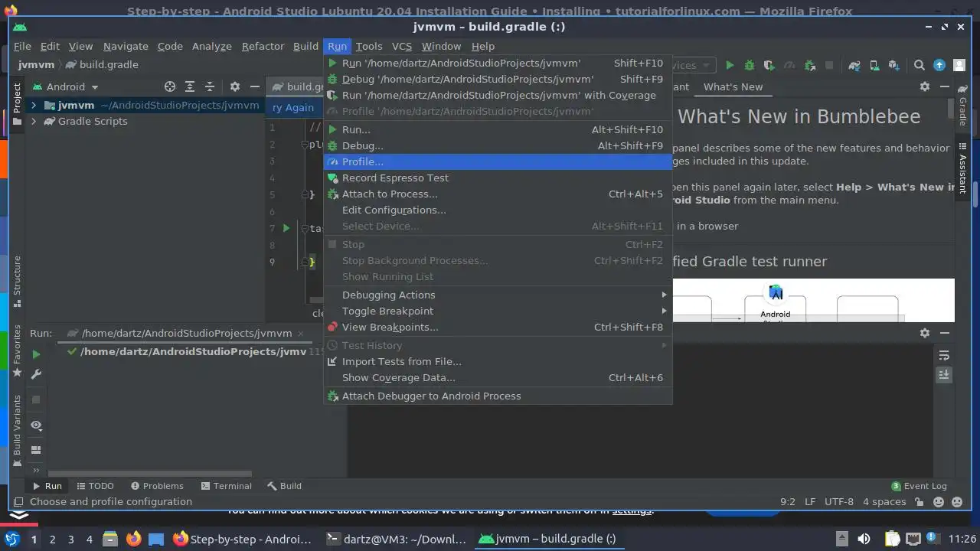980x551 pixels.
Task: Choose Record Espresso Test
Action: pos(498,178)
